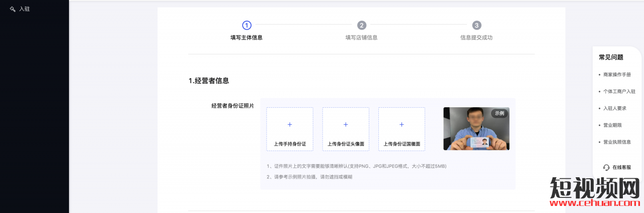Click plus icon for 上传手持身份证
The height and width of the screenshot is (213, 644).
290,124
